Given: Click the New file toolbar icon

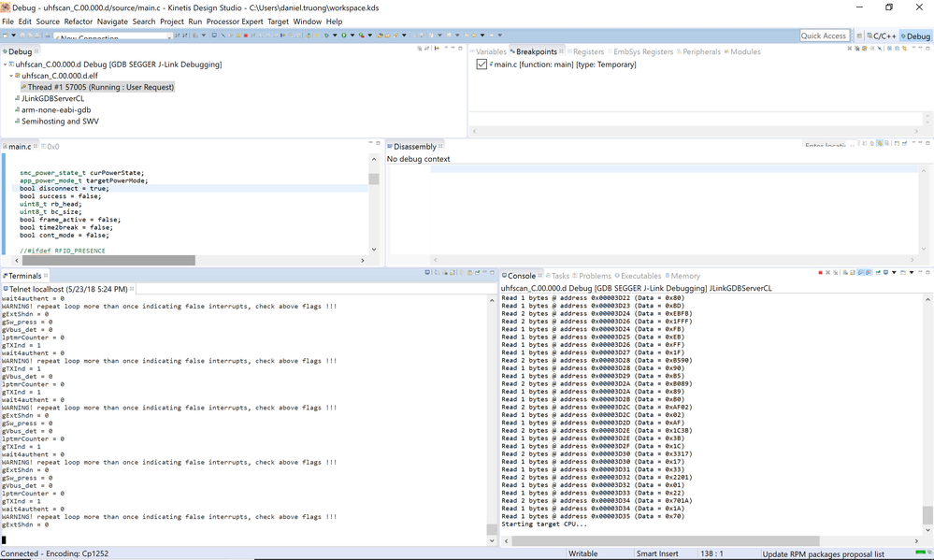Looking at the screenshot, I should (6, 36).
